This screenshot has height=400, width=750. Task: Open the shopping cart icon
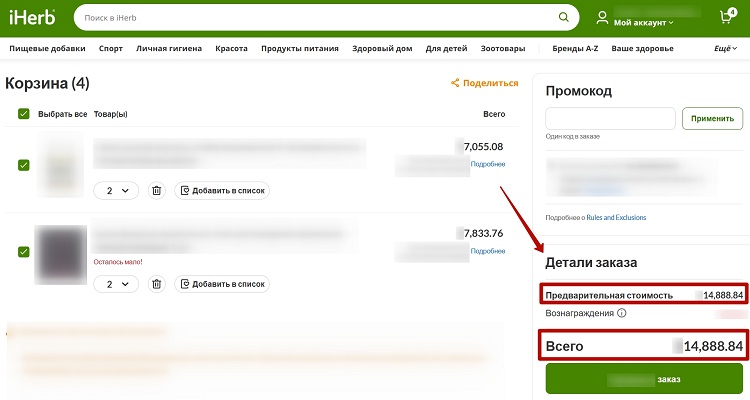tap(727, 17)
